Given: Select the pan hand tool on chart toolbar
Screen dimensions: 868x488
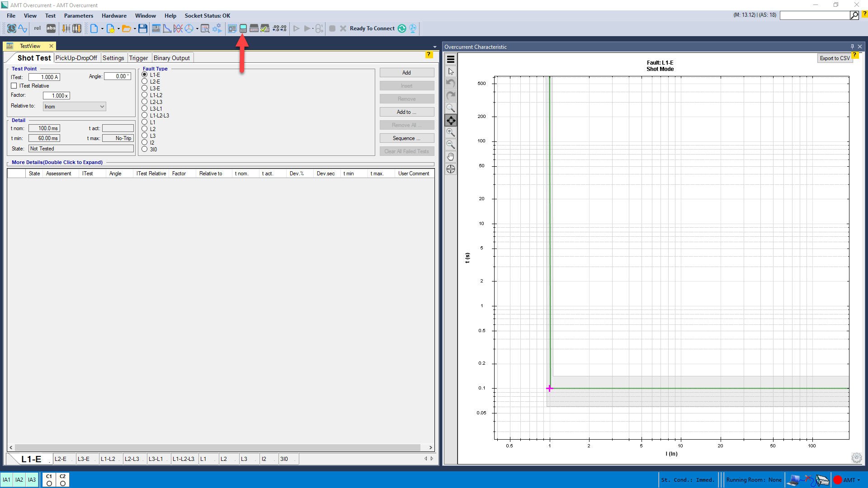Looking at the screenshot, I should [451, 157].
